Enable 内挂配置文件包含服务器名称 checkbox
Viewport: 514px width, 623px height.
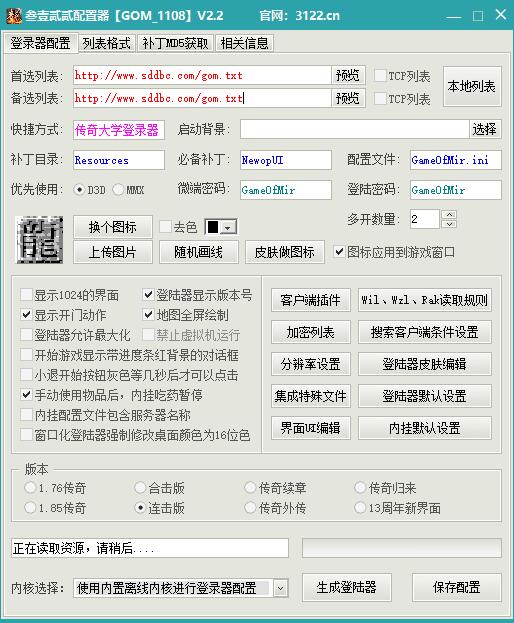click(26, 415)
